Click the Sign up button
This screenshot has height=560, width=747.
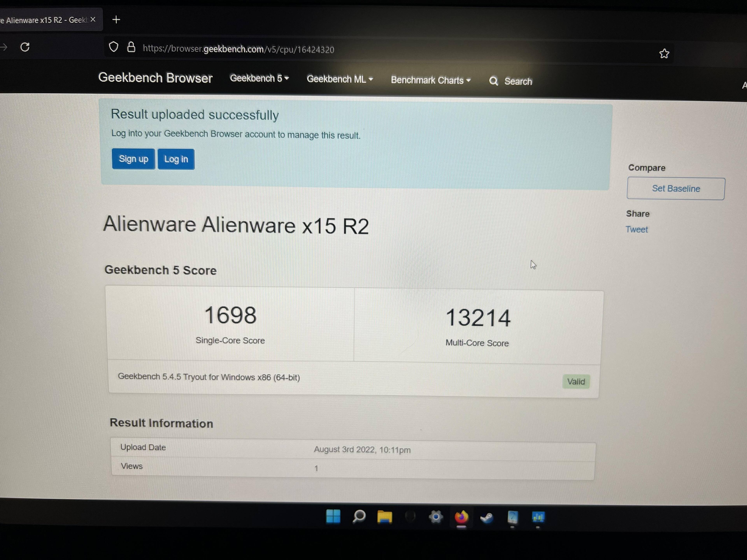coord(133,159)
